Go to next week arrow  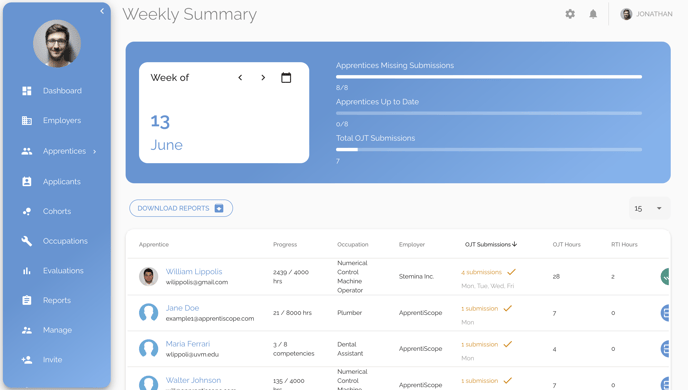click(263, 78)
